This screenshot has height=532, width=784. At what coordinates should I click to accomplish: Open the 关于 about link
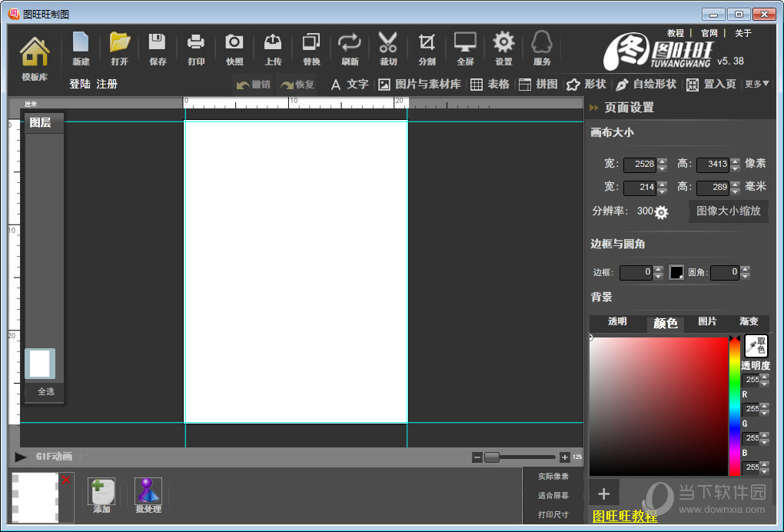[743, 33]
